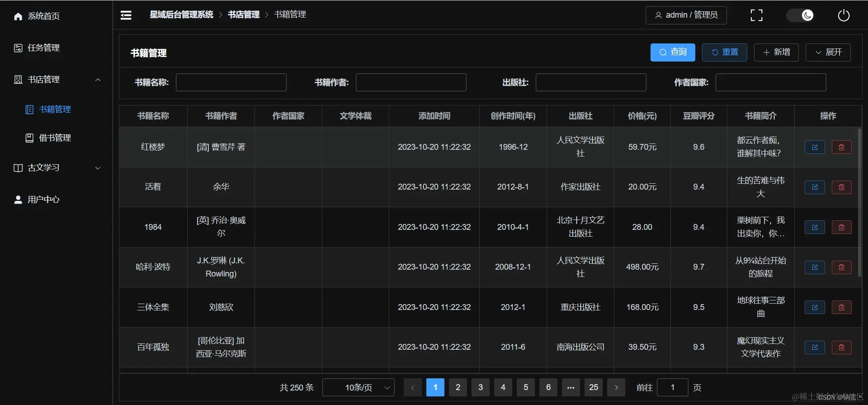Expand filters with the 展开 button

pos(828,52)
